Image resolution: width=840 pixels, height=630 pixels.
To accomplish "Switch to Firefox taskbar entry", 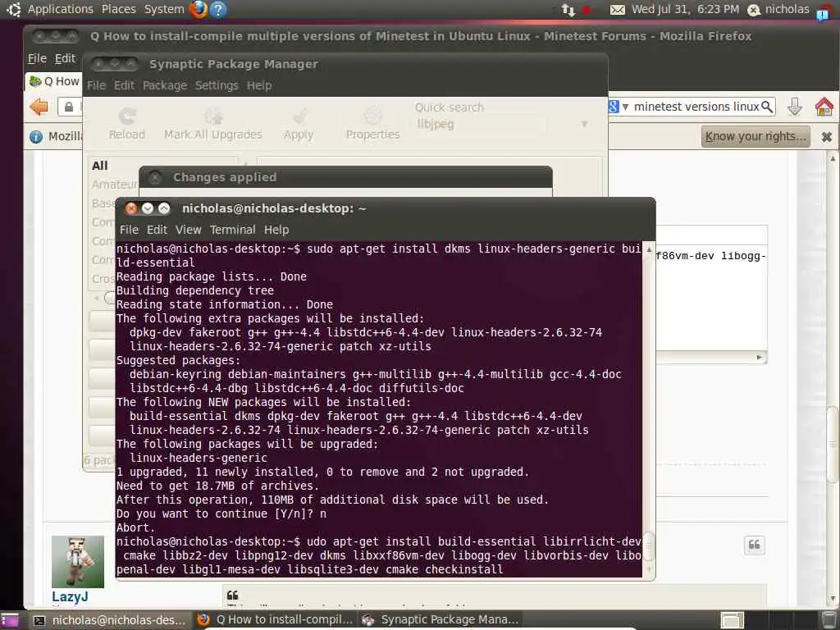I will [275, 620].
